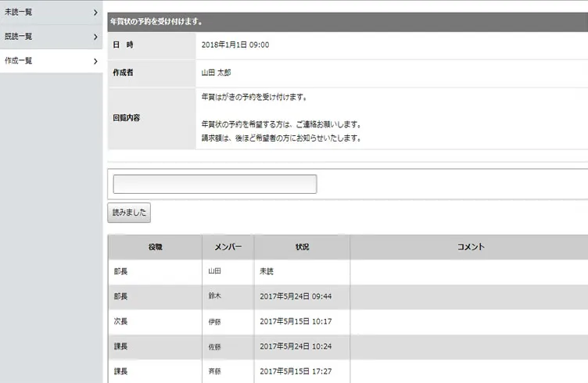Viewport: 588px width, 383px height.
Task: Click the timestamp 2017年5月15日 17:27
Action: [x=296, y=371]
